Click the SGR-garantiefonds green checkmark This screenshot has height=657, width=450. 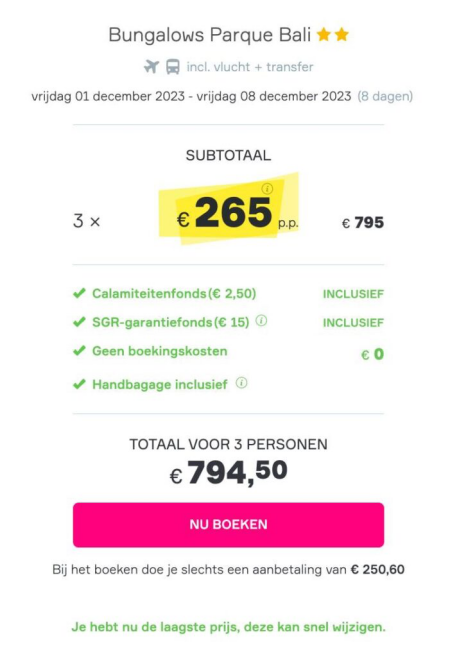(79, 322)
